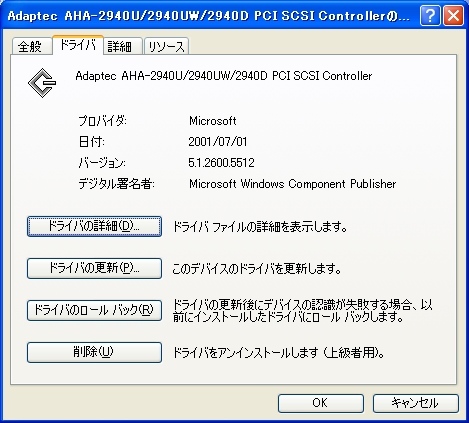Click ドライバのロール バック(R) button
This screenshot has width=469, height=423.
pos(94,310)
